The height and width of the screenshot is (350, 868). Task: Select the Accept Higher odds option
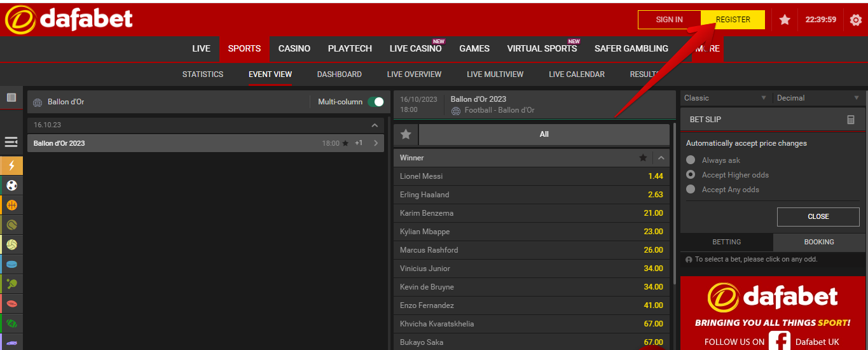pos(691,174)
